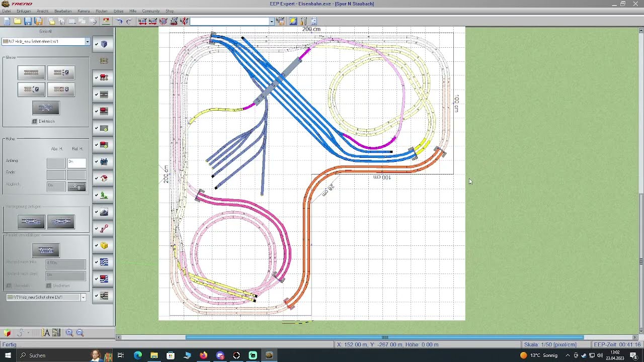The height and width of the screenshot is (362, 644).
Task: Click the zoom out magnifier icon
Action: click(x=80, y=333)
